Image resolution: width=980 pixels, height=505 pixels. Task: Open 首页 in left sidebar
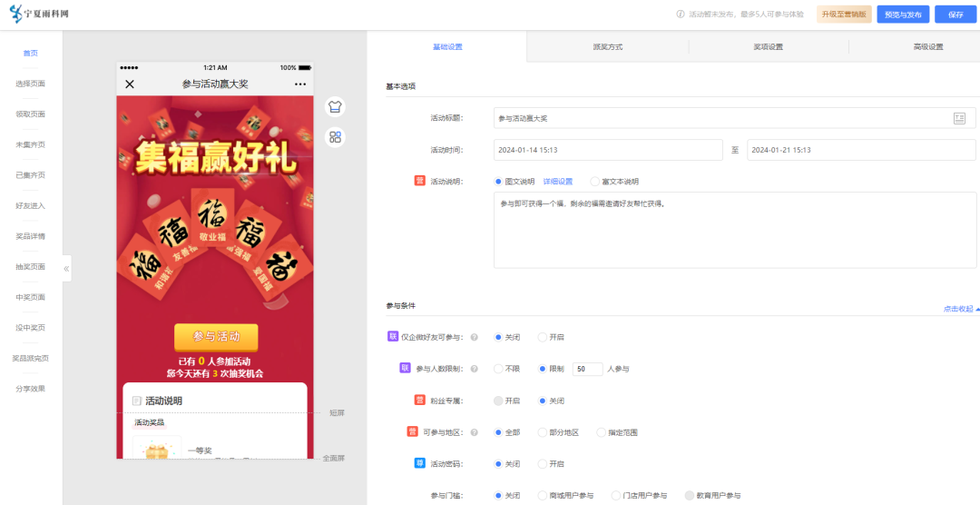tap(31, 54)
